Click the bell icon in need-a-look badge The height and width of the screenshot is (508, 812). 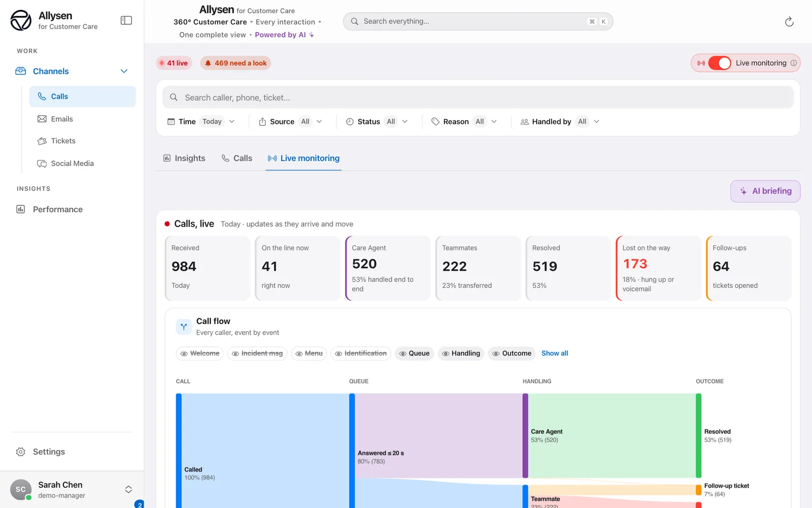208,63
